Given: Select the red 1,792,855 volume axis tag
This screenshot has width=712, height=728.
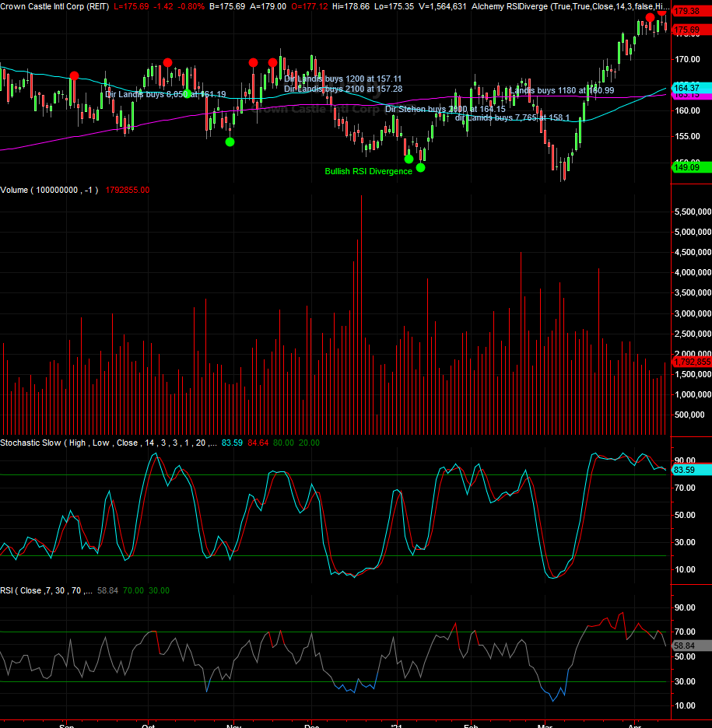Looking at the screenshot, I should [x=689, y=362].
